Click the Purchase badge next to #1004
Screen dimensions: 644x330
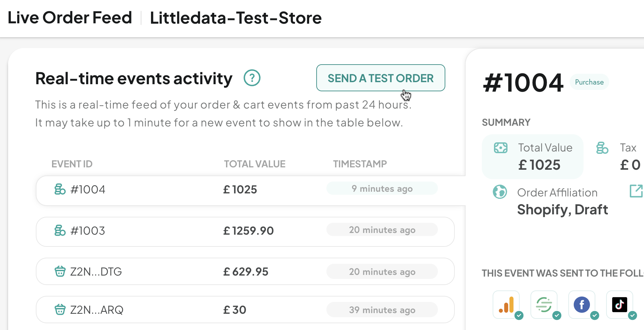click(x=589, y=82)
